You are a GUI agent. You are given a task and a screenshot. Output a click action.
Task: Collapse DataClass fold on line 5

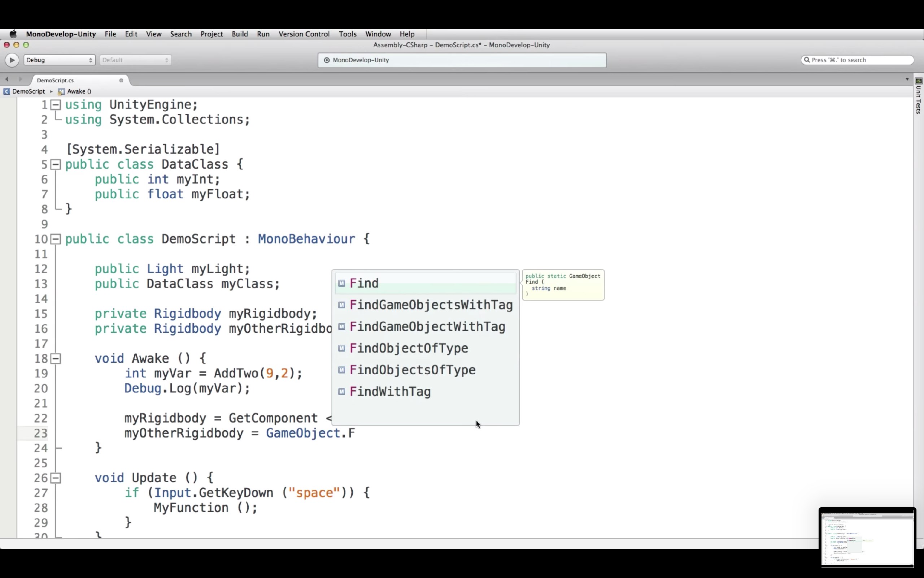point(56,164)
